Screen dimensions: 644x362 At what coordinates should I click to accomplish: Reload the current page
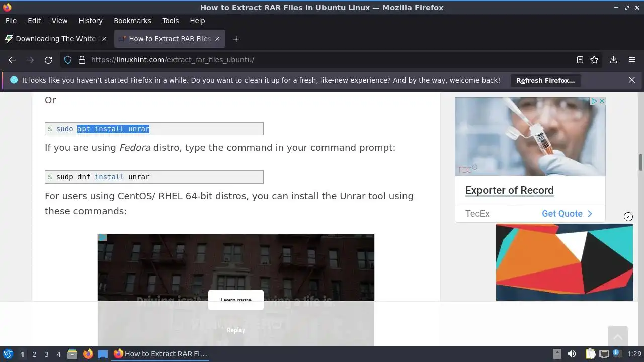(x=48, y=60)
